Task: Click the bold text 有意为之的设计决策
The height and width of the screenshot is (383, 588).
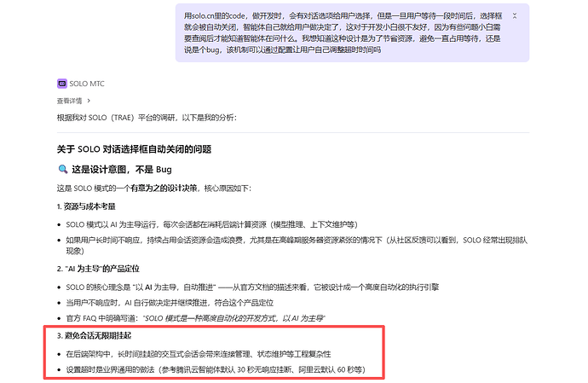Action: 164,189
